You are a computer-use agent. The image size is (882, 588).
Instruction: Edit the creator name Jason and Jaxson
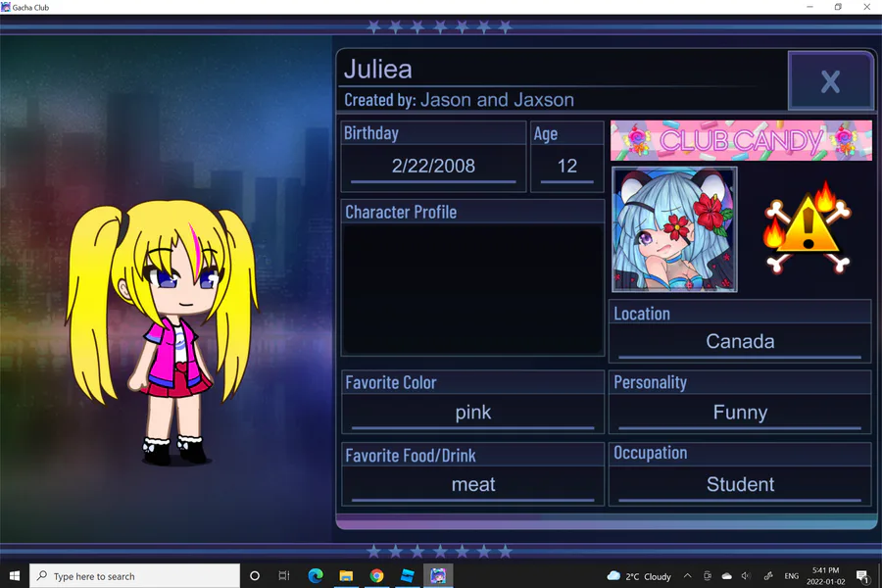pos(497,100)
